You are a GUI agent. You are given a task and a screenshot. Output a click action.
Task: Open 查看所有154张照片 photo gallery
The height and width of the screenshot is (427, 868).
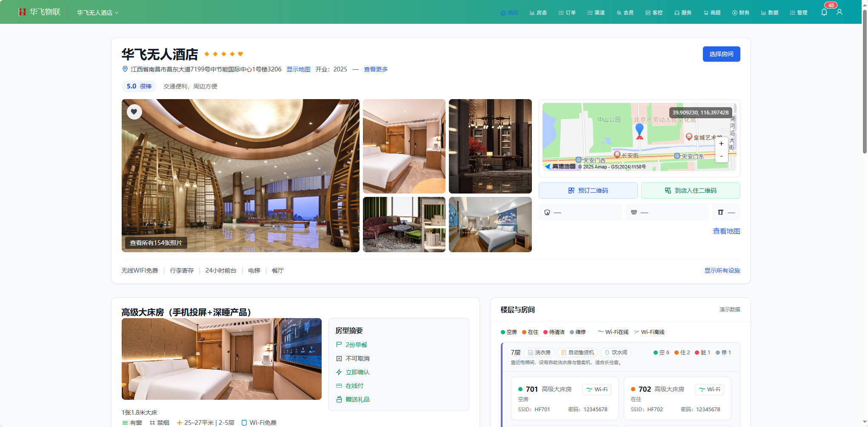pyautogui.click(x=155, y=242)
